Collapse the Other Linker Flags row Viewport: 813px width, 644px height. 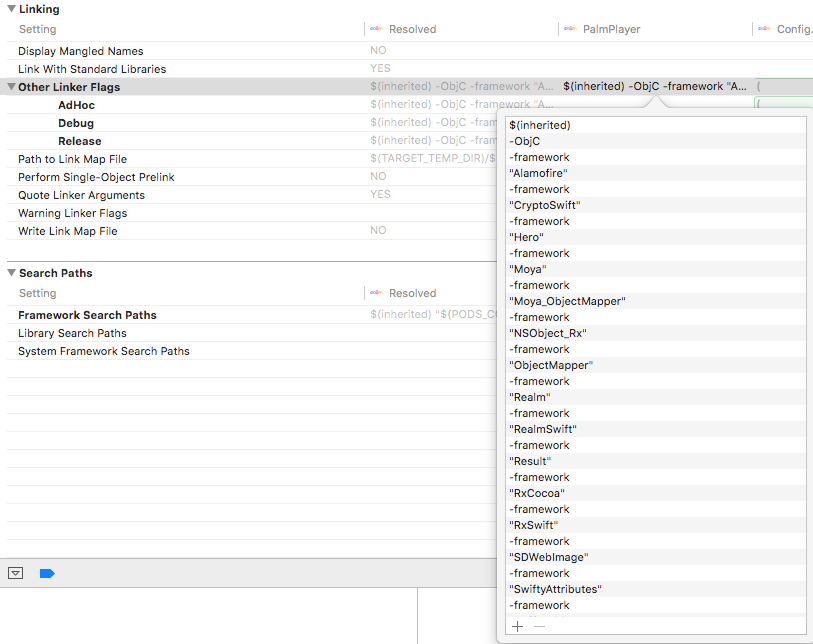coord(11,87)
